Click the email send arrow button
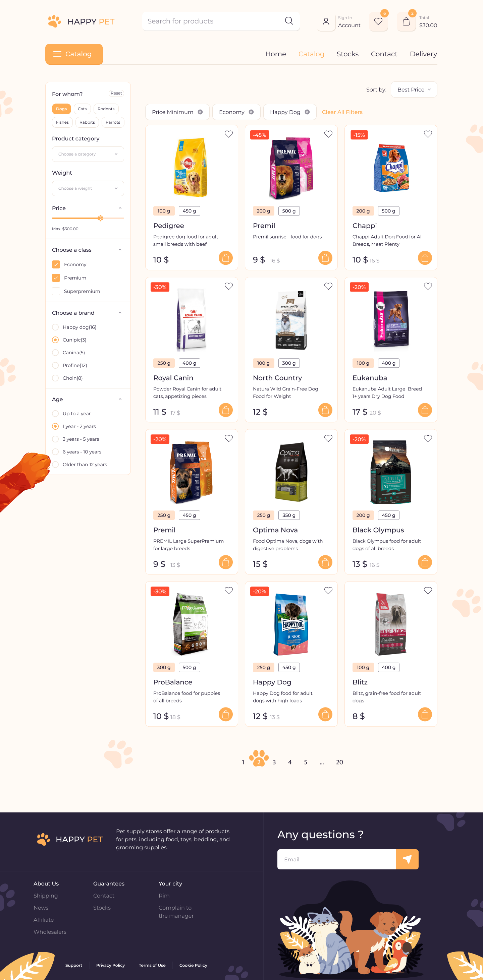 [407, 859]
